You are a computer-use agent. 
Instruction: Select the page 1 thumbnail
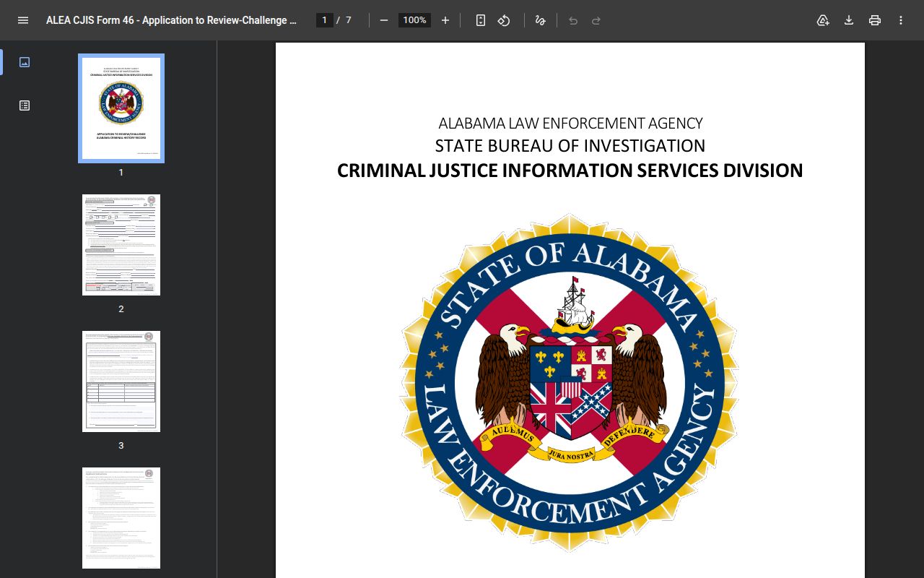pyautogui.click(x=121, y=108)
